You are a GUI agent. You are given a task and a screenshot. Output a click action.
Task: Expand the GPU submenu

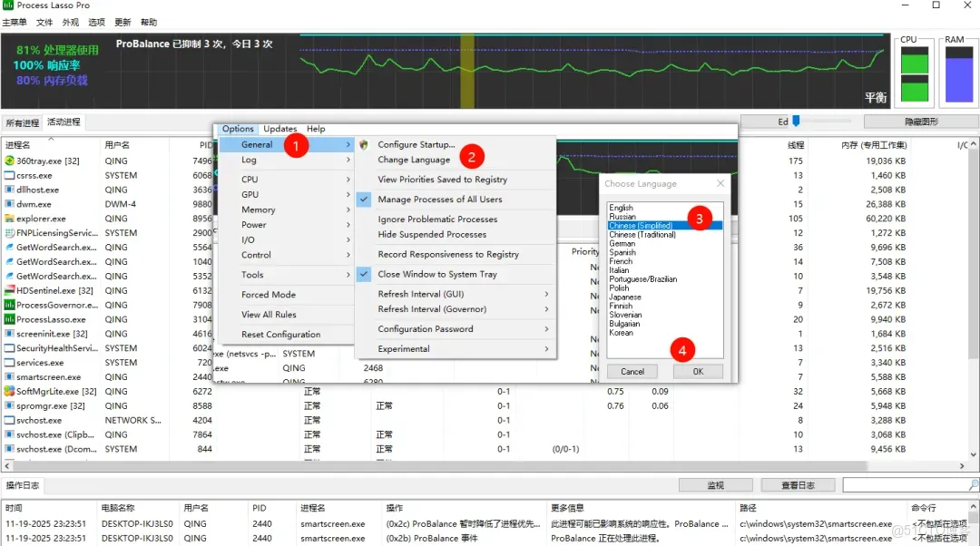pyautogui.click(x=286, y=194)
